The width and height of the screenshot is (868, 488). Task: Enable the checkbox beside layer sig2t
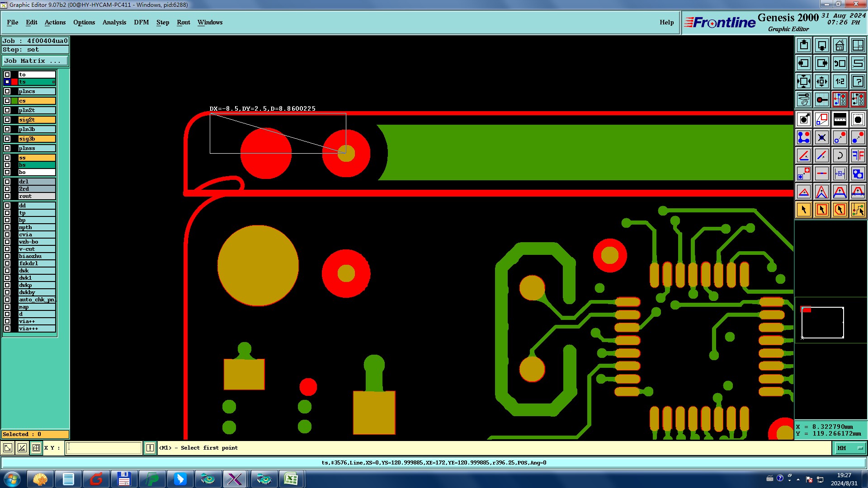point(7,120)
